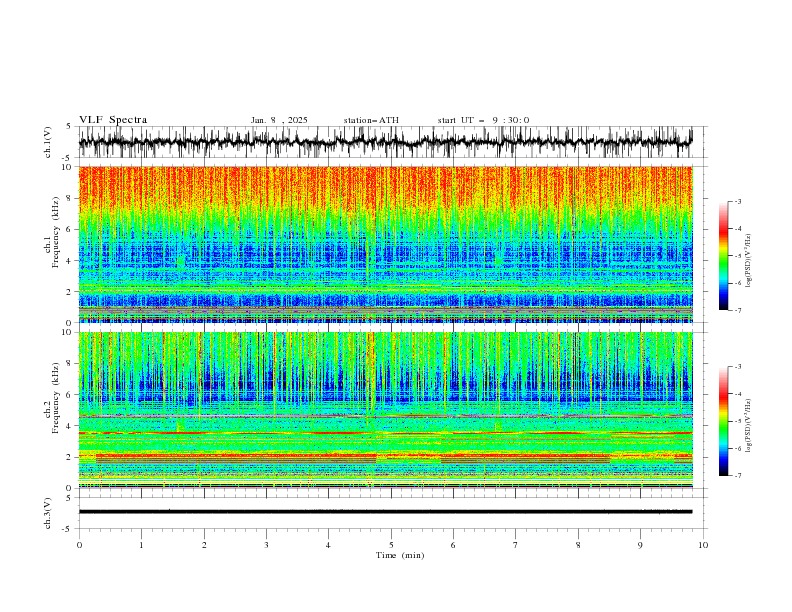Viewport: 792px width, 612px height.
Task: Click time axis tick label "9"
Action: tap(640, 545)
